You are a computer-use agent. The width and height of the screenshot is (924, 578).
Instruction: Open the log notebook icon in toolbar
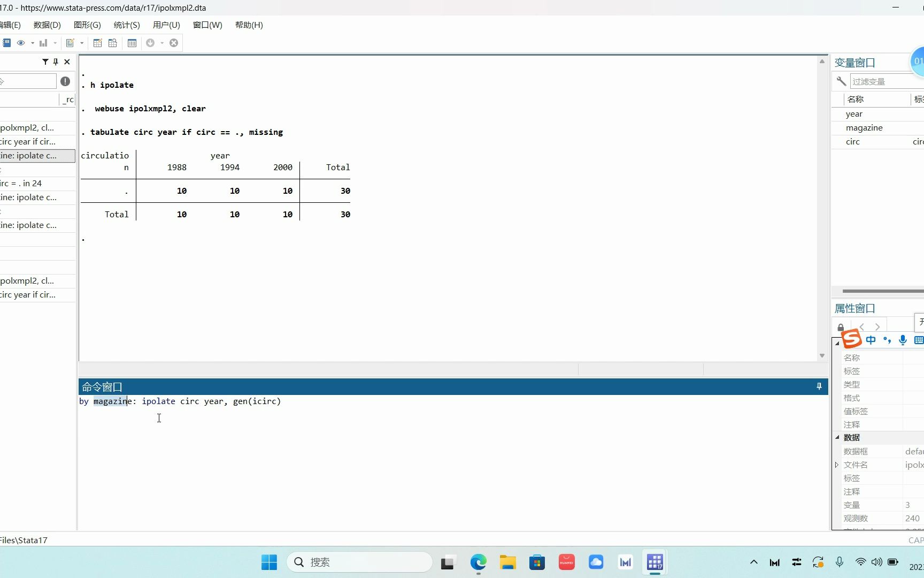pyautogui.click(x=6, y=43)
